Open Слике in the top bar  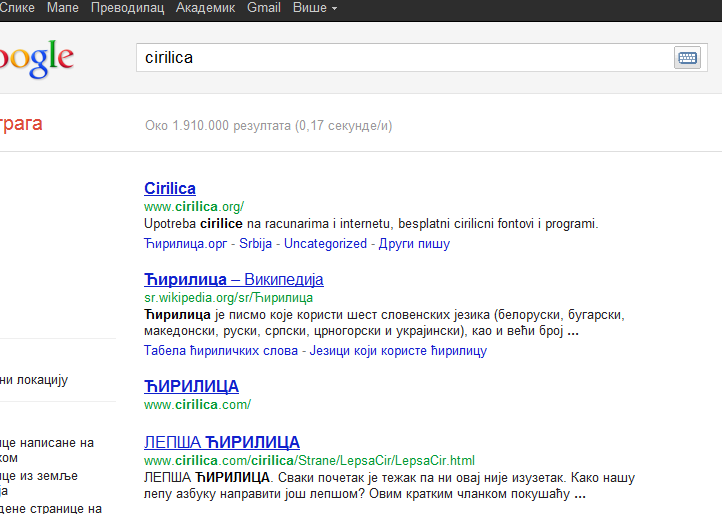pyautogui.click(x=17, y=8)
